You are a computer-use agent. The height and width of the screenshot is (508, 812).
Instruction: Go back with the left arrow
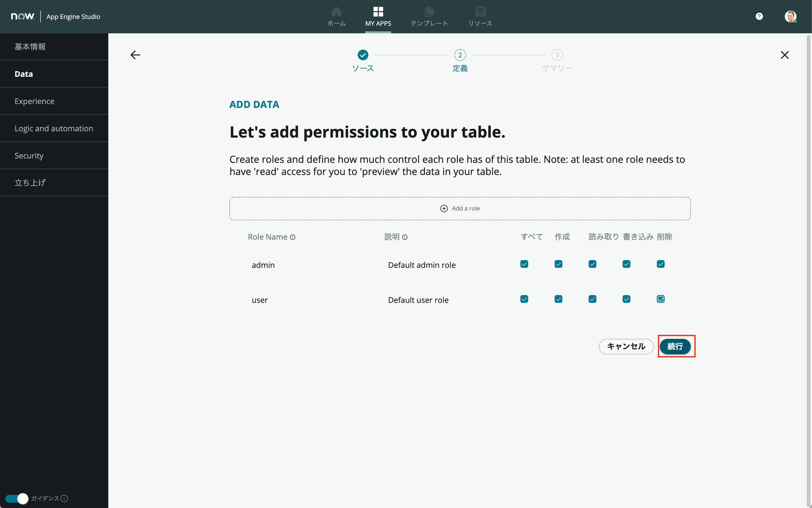point(135,55)
